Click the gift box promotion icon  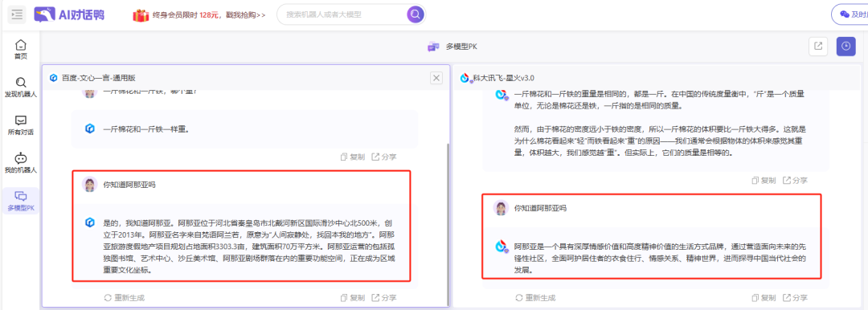point(141,15)
